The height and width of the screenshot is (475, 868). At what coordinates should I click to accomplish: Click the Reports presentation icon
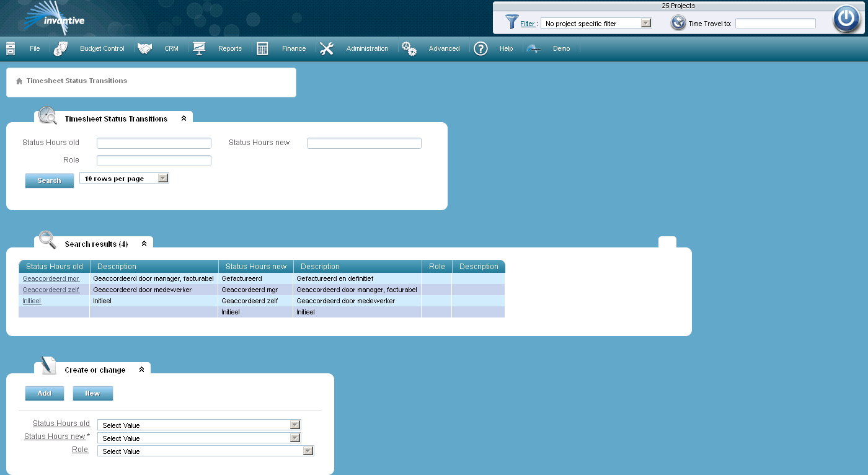(x=199, y=47)
